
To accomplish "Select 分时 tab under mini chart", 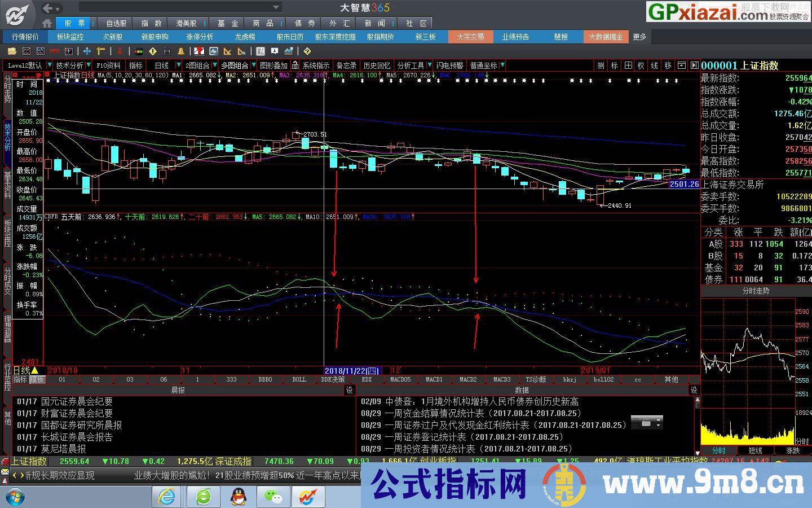I will point(719,450).
